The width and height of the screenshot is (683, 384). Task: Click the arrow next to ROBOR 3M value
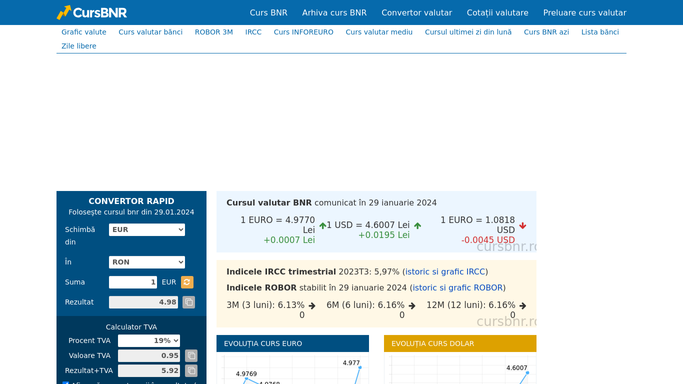tap(312, 306)
